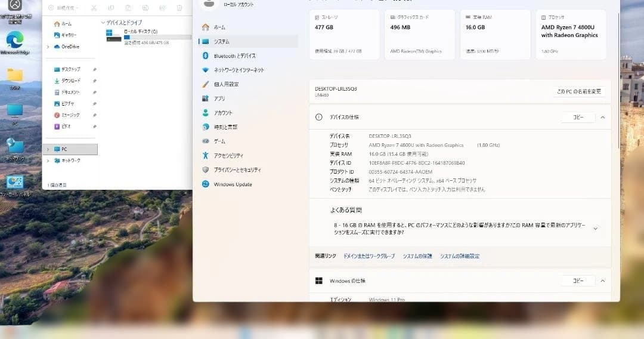Viewport: 644px width, 339px height.
Task: Click the pin icon beside デスクトップ
Action: click(94, 69)
